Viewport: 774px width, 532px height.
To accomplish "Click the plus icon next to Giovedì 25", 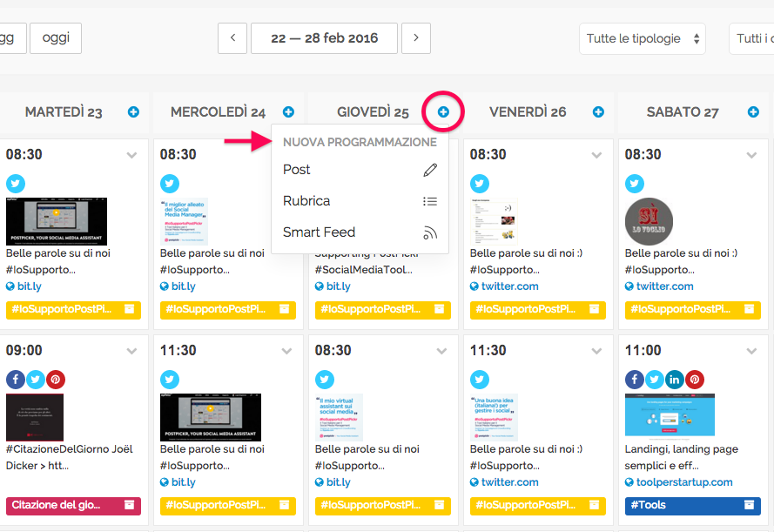I will 443,112.
